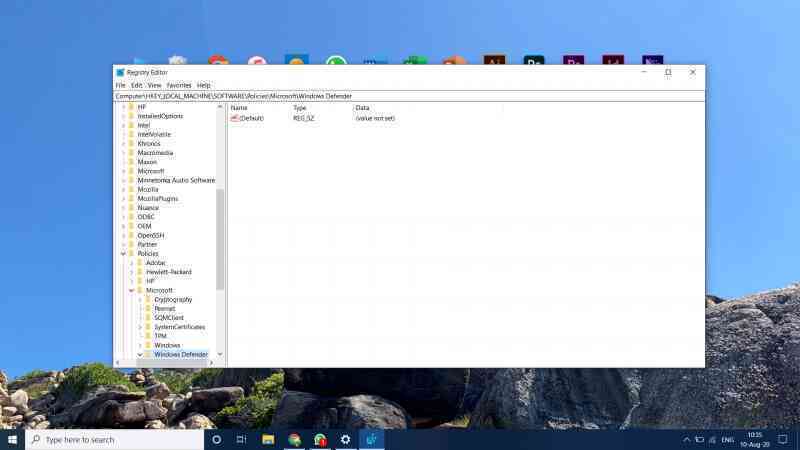Select the Intel key
This screenshot has width=800, height=450.
tap(144, 126)
